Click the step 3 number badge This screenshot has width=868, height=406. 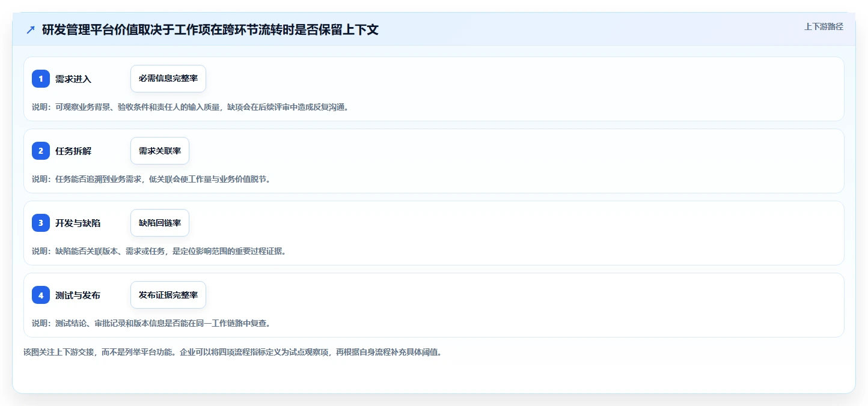coord(41,223)
